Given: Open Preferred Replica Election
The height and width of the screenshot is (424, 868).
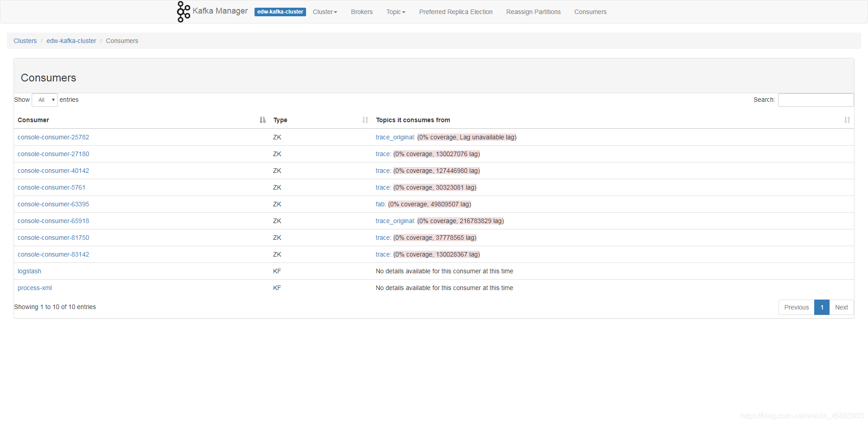Looking at the screenshot, I should (x=456, y=12).
